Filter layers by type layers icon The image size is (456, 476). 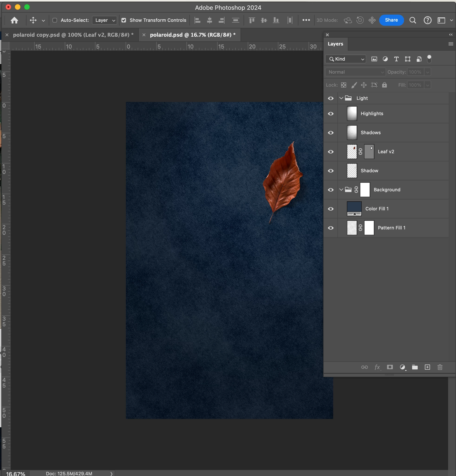pos(396,59)
